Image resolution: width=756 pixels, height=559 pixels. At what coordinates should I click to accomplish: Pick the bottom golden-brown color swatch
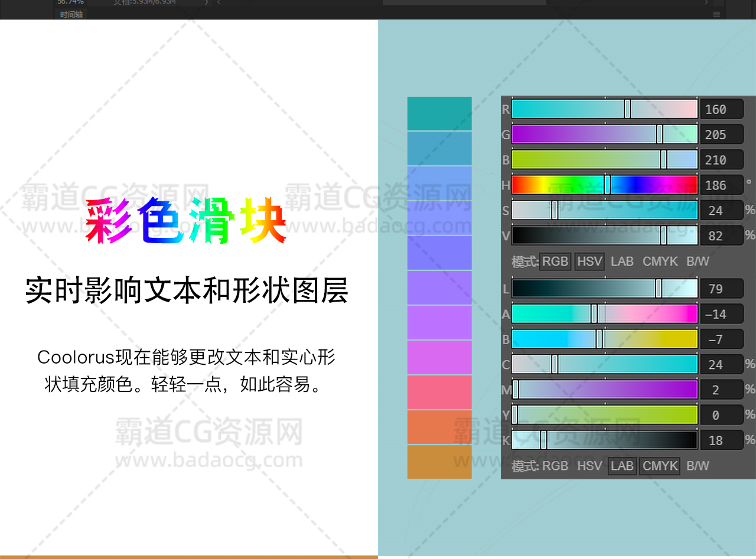point(439,462)
